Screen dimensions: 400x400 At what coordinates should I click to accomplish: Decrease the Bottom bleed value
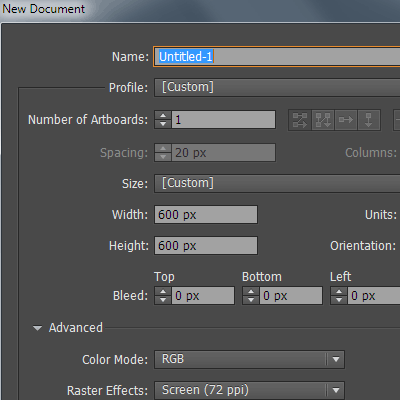click(251, 300)
